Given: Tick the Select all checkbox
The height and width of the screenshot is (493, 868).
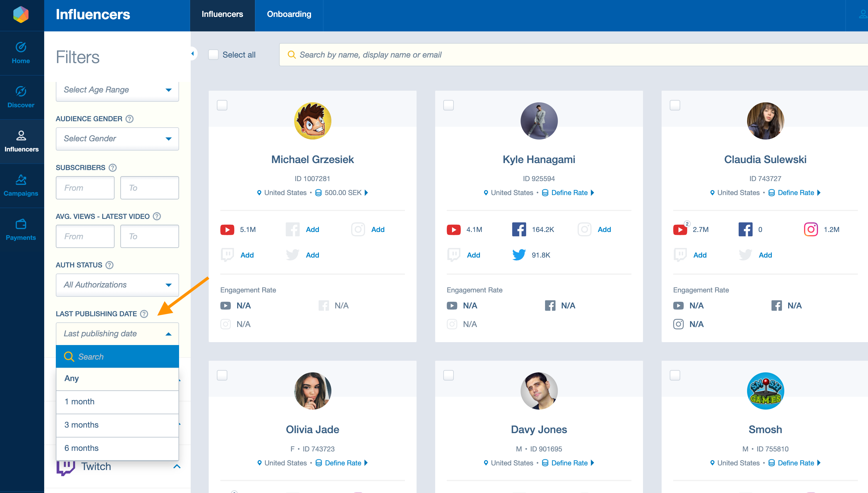Looking at the screenshot, I should [213, 55].
